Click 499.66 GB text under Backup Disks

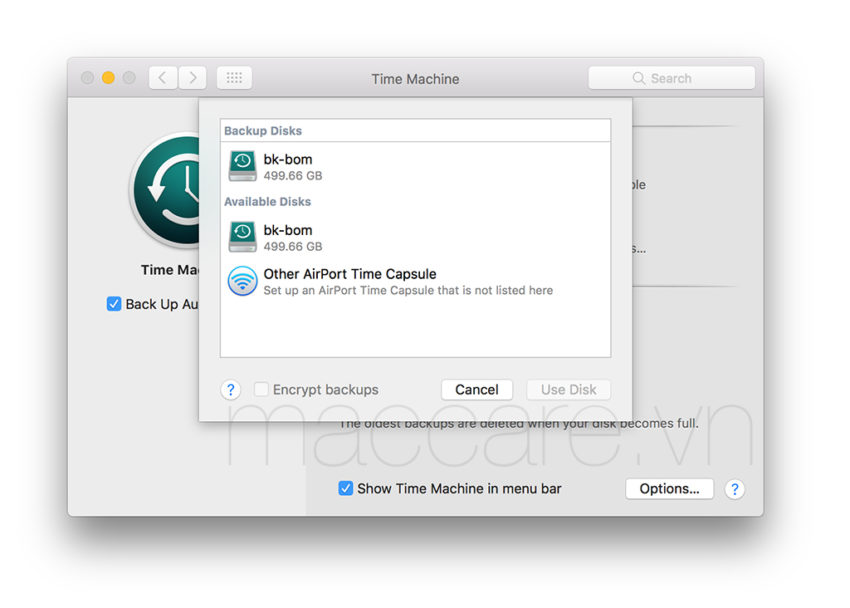[293, 176]
